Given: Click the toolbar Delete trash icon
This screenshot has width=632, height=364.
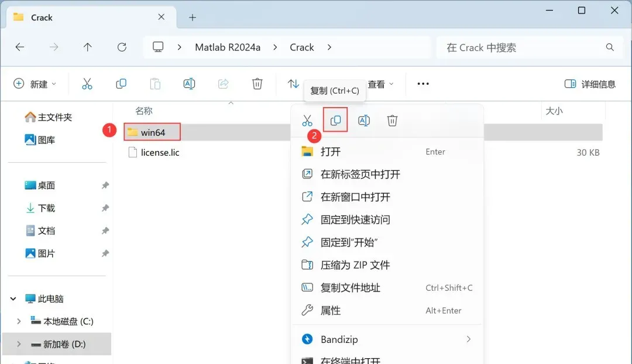Looking at the screenshot, I should [257, 84].
